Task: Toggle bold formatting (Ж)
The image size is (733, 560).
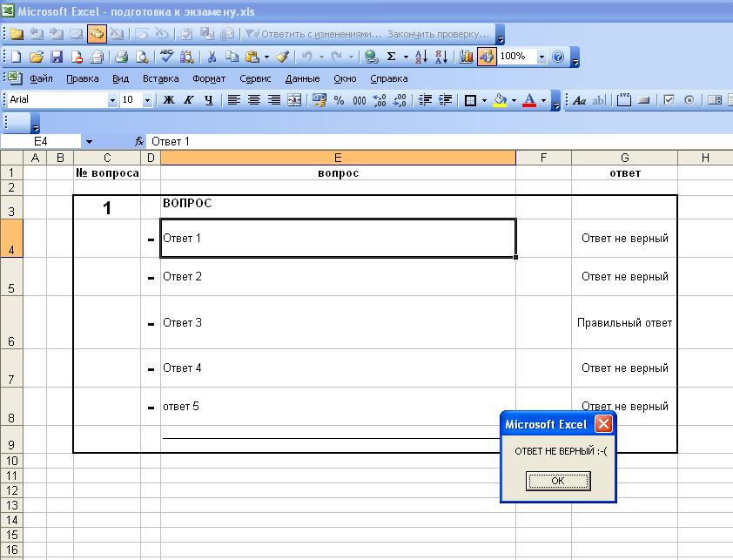Action: (x=169, y=100)
